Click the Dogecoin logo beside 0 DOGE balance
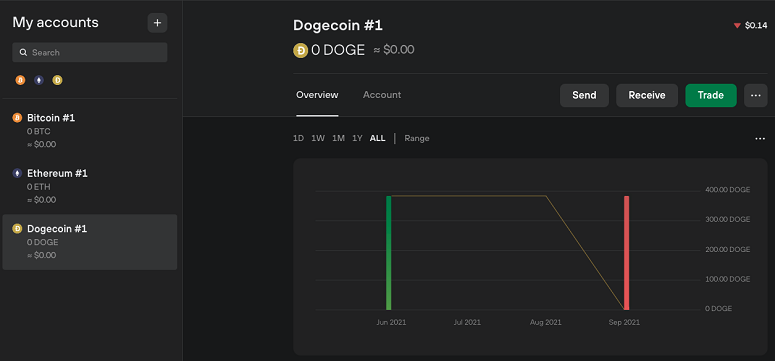This screenshot has width=775, height=361. tap(301, 50)
